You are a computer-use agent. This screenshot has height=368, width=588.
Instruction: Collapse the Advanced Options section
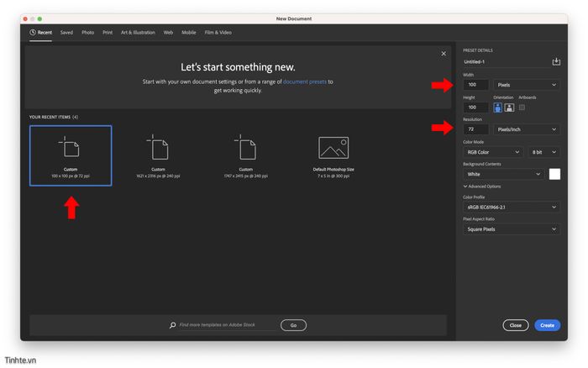(x=482, y=187)
